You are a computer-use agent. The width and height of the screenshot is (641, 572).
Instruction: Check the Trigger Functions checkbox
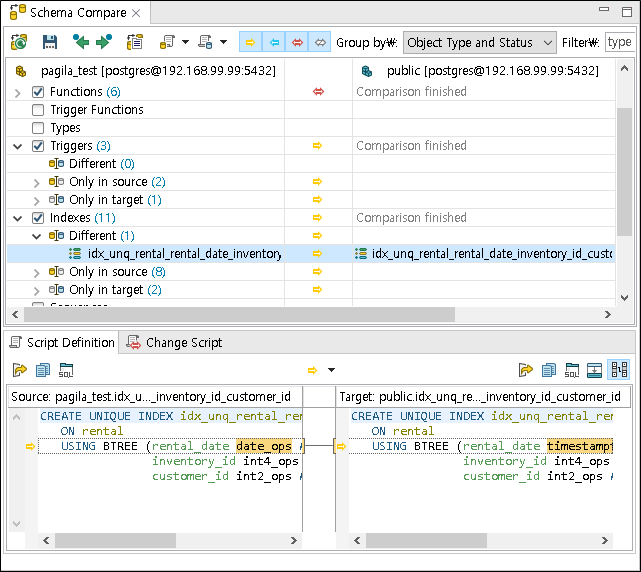pos(38,110)
